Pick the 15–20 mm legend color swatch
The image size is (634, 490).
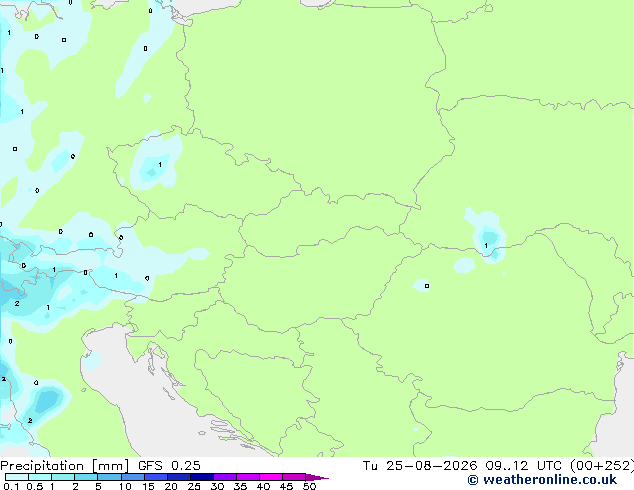[x=156, y=477]
